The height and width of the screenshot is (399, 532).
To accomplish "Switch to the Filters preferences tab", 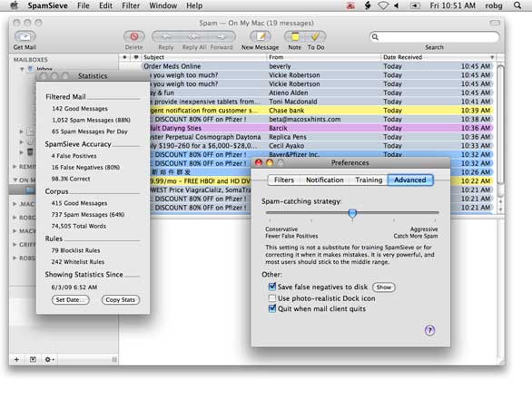I will 284,180.
